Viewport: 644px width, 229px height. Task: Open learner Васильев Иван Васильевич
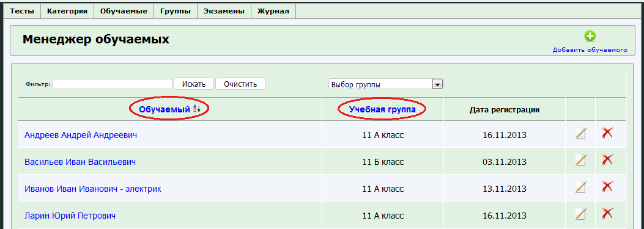click(x=80, y=162)
